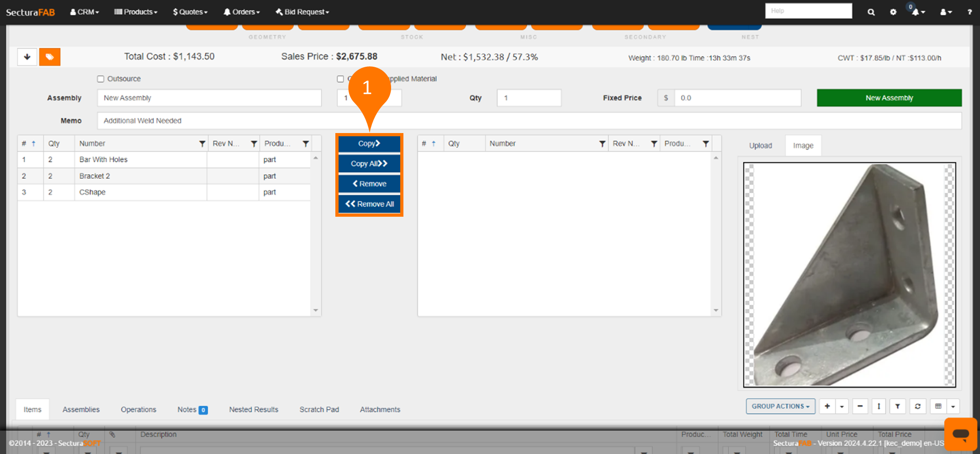Open the Upload tab above the image
This screenshot has width=980, height=454.
point(760,145)
